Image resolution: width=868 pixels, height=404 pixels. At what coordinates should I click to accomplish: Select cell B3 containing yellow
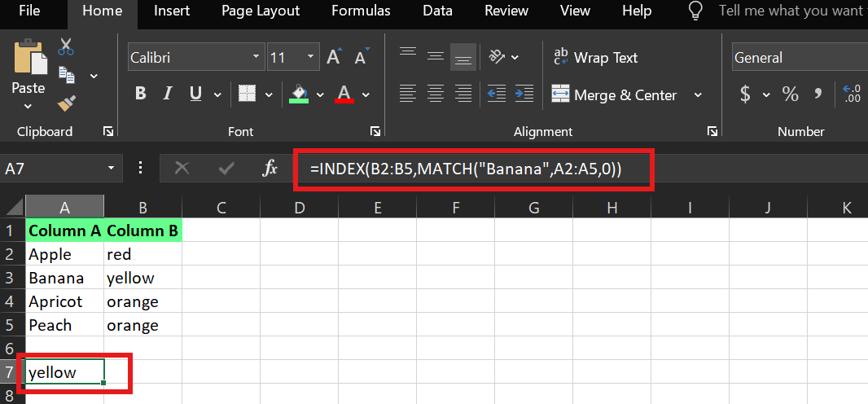[142, 278]
